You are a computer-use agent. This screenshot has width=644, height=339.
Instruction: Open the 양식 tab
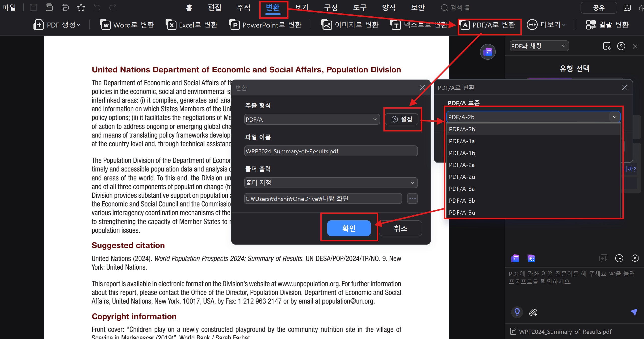[389, 8]
